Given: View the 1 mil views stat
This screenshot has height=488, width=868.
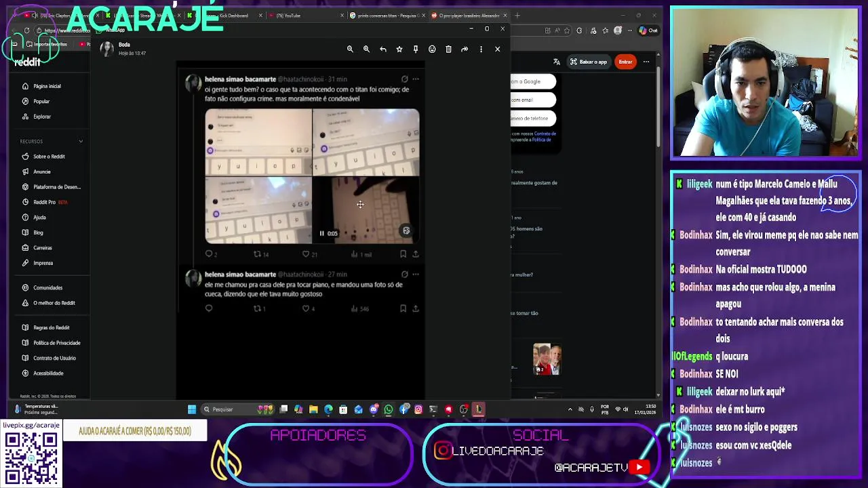Looking at the screenshot, I should tap(361, 254).
